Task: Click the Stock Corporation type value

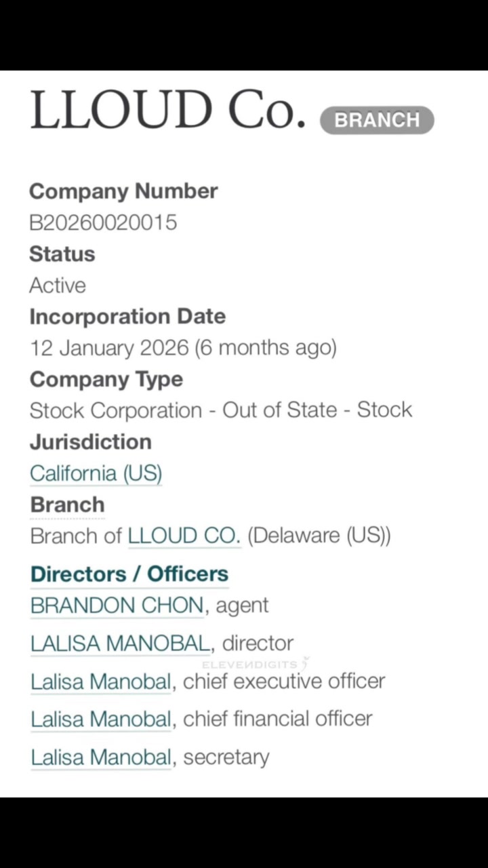Action: click(221, 410)
